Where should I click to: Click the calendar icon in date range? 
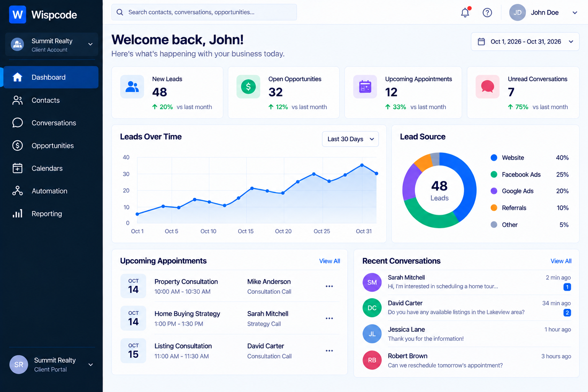[x=481, y=42]
